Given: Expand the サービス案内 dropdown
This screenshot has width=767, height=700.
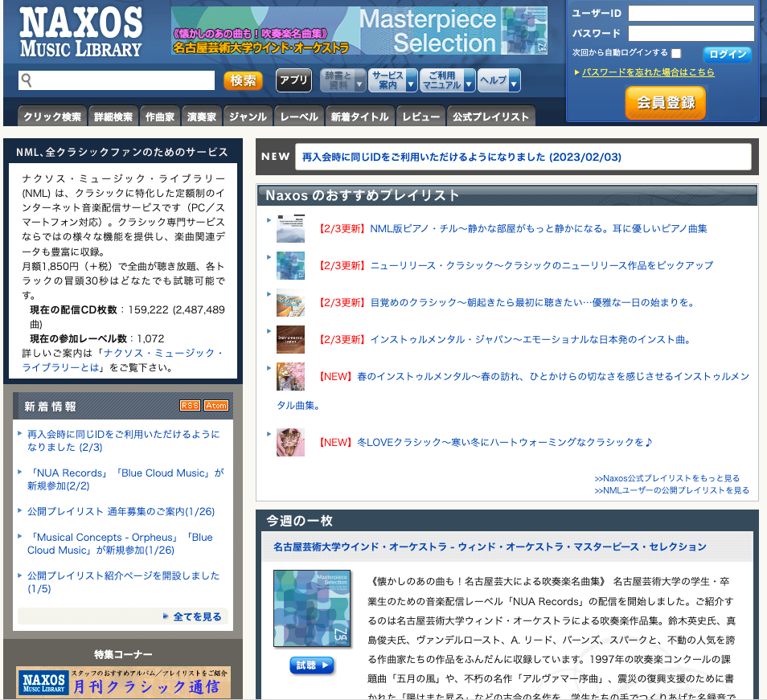Looking at the screenshot, I should pyautogui.click(x=393, y=80).
